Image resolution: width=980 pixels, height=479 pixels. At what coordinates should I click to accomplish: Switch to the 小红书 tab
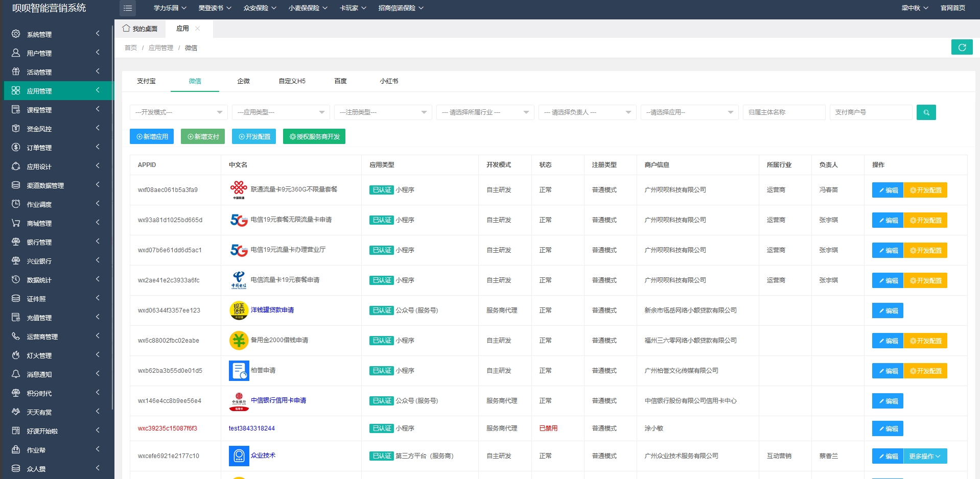(x=389, y=81)
